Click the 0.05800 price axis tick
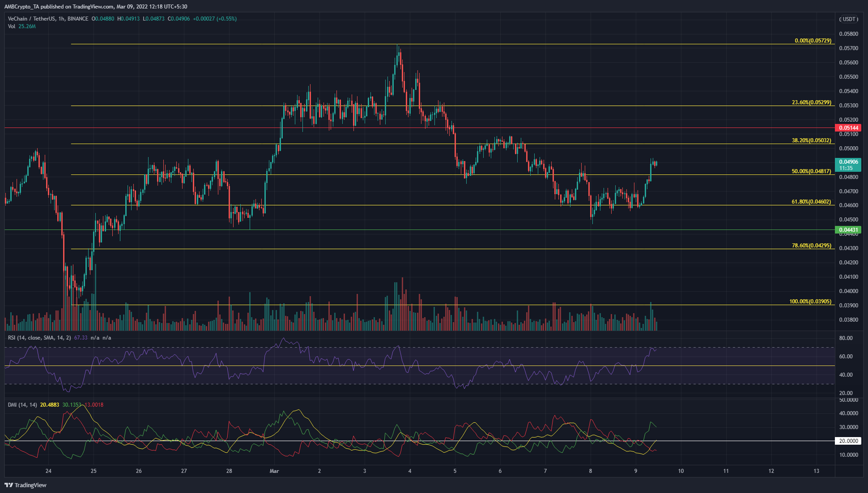 848,34
